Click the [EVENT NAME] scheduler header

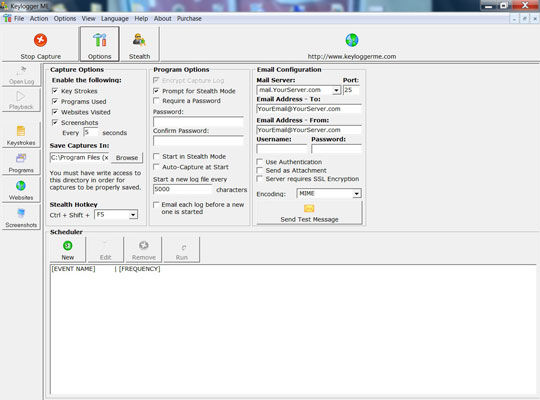tap(73, 269)
